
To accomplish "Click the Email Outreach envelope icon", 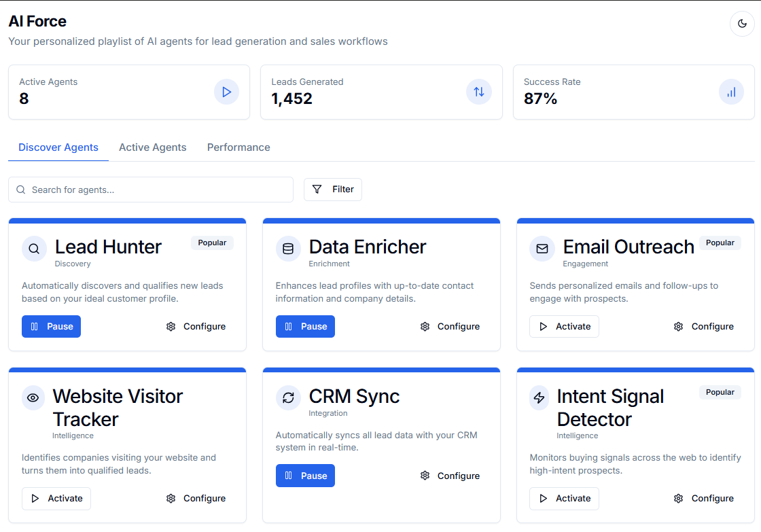I will 542,249.
